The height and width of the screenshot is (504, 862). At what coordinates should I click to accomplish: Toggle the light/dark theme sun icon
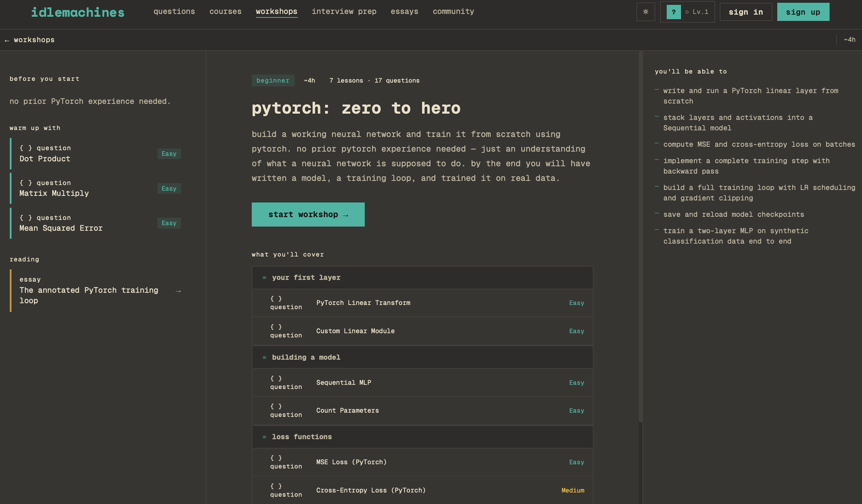(645, 12)
